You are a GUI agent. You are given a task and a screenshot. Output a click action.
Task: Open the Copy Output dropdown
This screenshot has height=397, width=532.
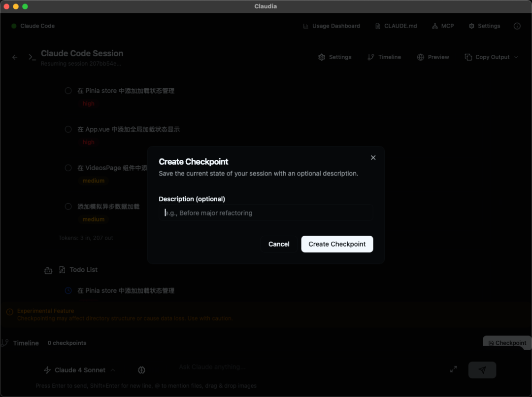click(x=491, y=57)
